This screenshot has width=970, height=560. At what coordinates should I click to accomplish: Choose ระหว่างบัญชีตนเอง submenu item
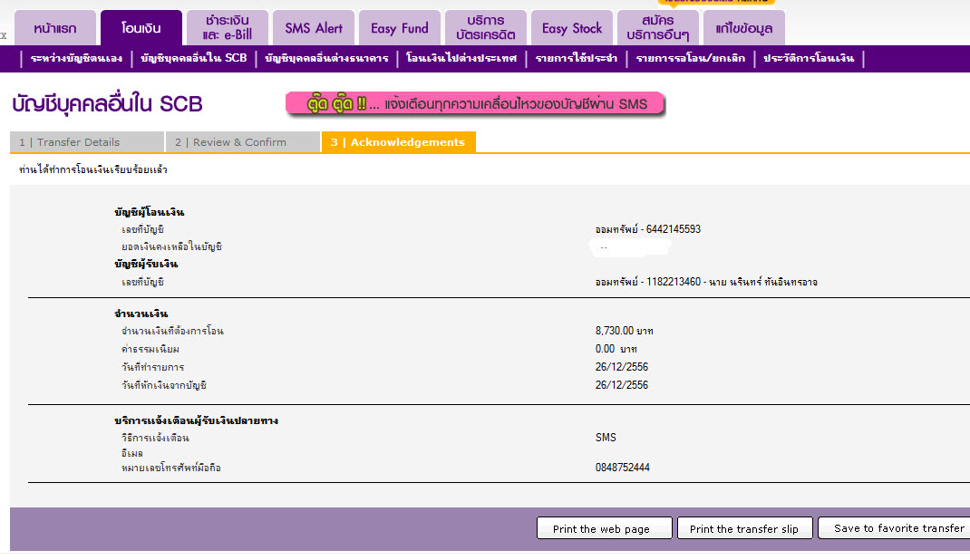[x=76, y=58]
